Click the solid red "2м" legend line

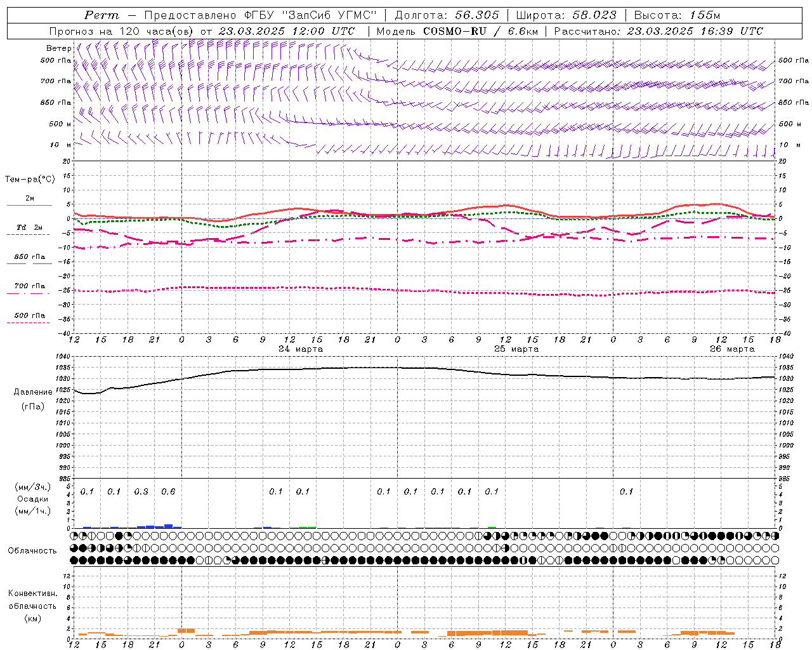pos(29,205)
